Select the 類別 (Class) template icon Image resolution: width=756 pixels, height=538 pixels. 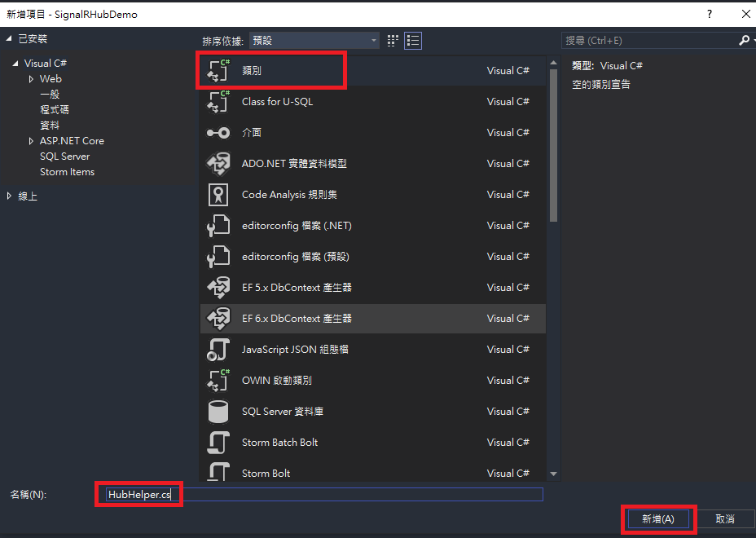tap(217, 70)
